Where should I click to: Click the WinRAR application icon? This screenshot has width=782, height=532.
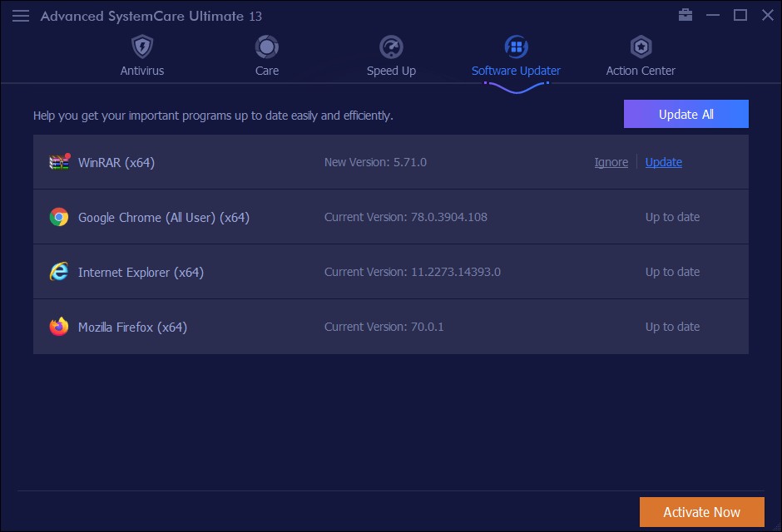[57, 161]
